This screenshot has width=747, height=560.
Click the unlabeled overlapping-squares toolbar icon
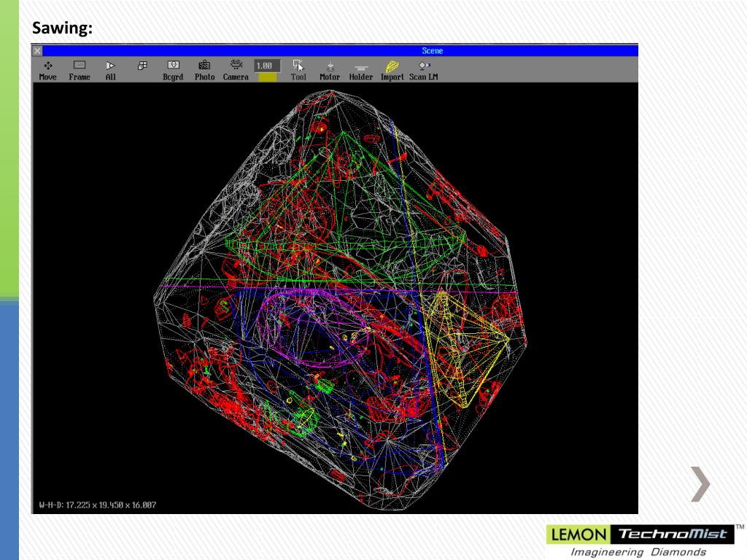pos(142,66)
